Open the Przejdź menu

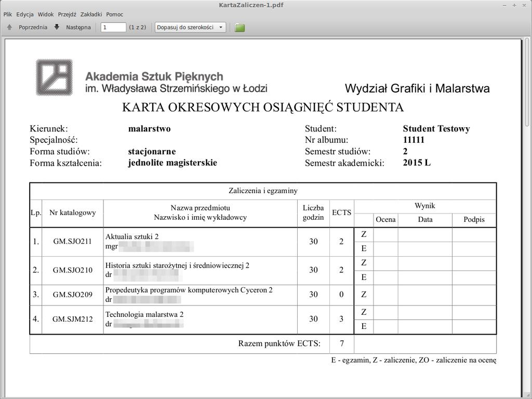[x=67, y=14]
